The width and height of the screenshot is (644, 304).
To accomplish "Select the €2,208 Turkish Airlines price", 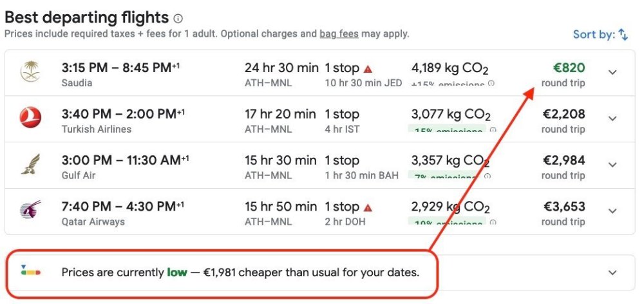I will click(x=563, y=115).
